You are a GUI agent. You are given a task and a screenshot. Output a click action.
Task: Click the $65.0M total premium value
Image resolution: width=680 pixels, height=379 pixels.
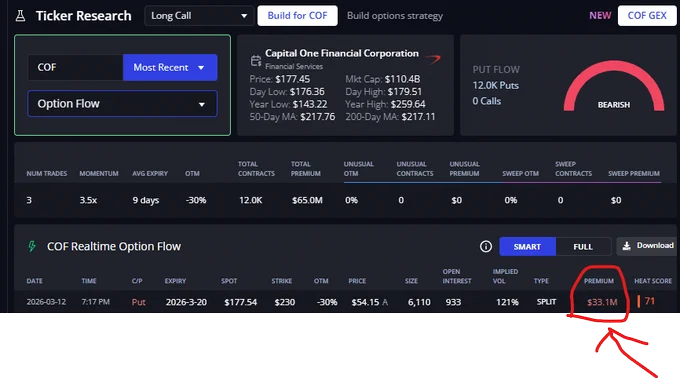[307, 200]
